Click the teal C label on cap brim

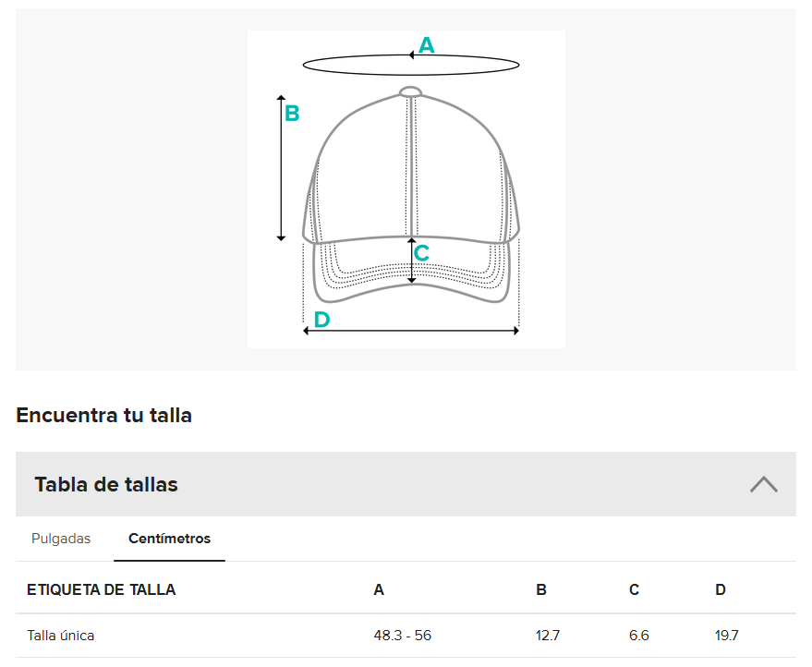(421, 253)
